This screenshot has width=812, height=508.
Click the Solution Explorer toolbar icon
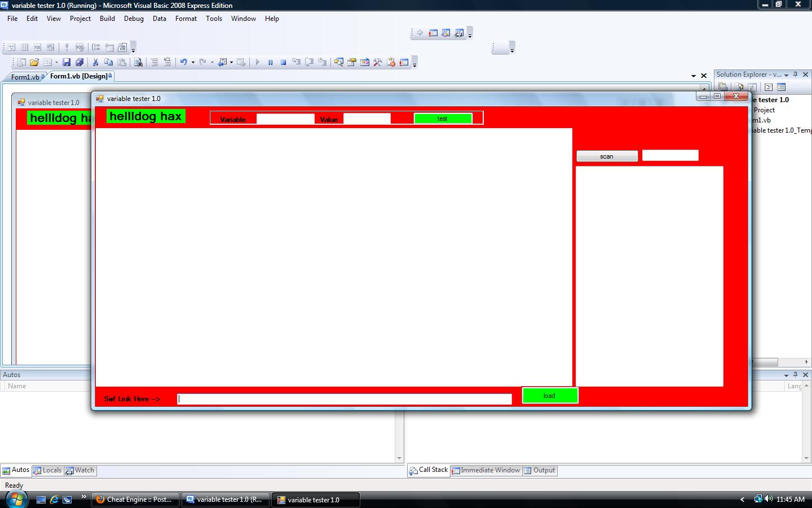[x=338, y=62]
